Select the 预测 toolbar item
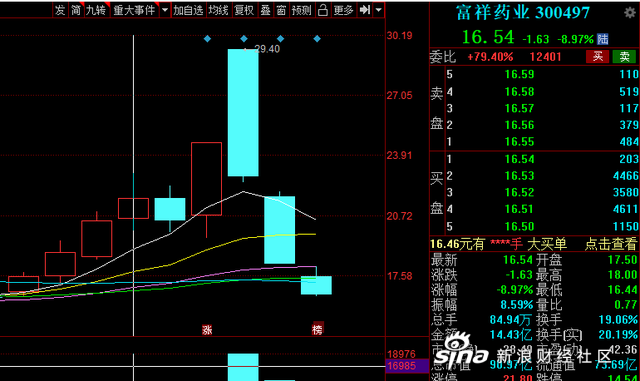This screenshot has height=381, width=640. (302, 10)
